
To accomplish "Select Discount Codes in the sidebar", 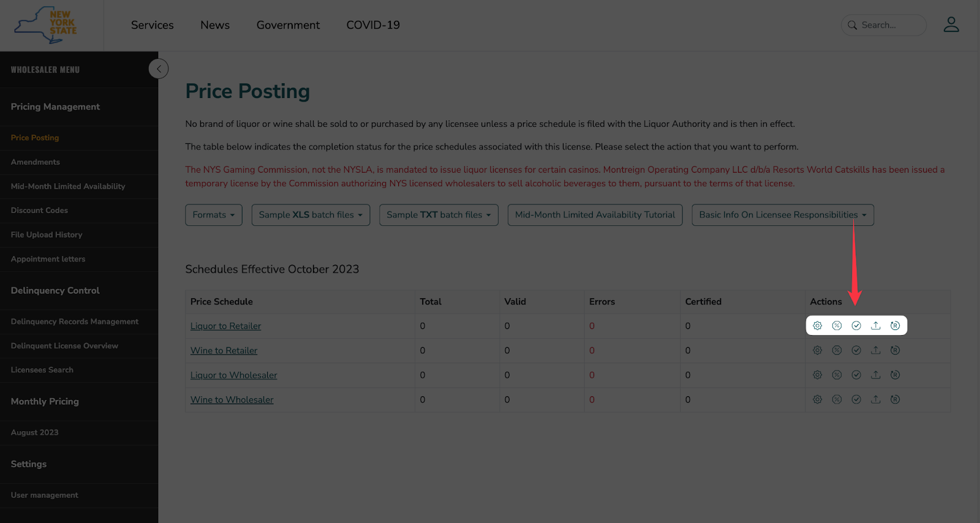I will click(39, 211).
